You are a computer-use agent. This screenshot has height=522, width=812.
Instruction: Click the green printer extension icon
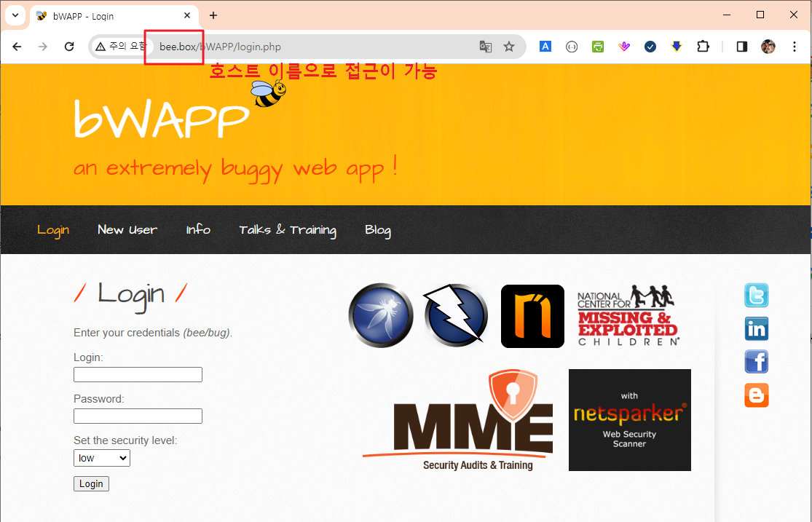point(598,47)
